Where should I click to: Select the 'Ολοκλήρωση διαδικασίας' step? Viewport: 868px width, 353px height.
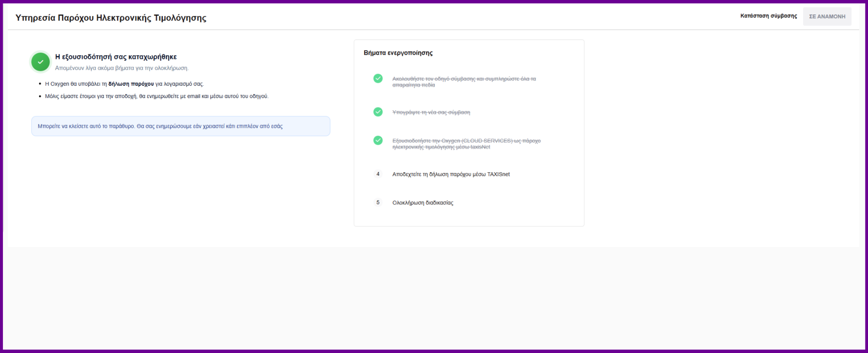pyautogui.click(x=423, y=203)
